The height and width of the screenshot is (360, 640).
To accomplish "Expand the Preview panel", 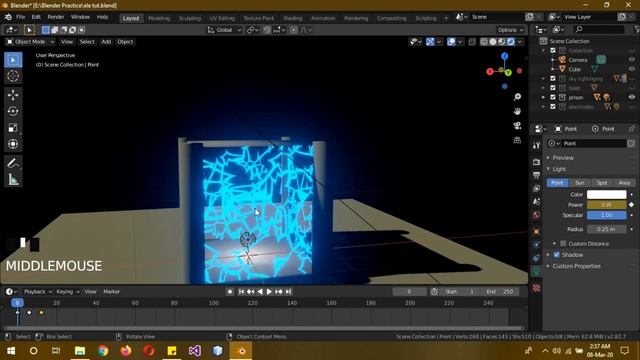I will click(563, 158).
